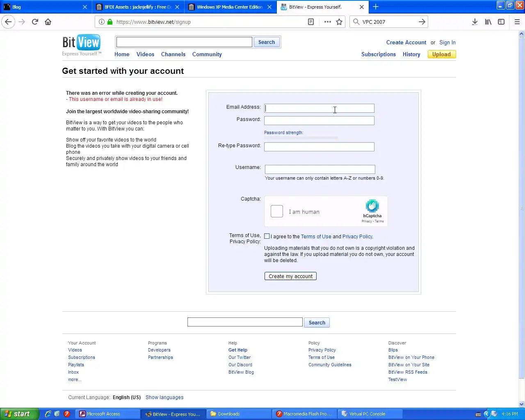
Task: Close the Blog tab
Action: (85, 7)
